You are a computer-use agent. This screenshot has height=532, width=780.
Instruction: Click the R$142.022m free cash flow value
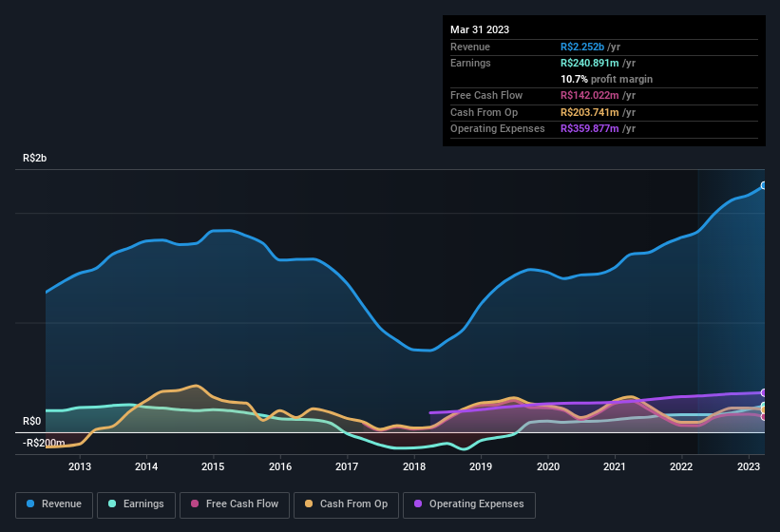click(x=589, y=95)
